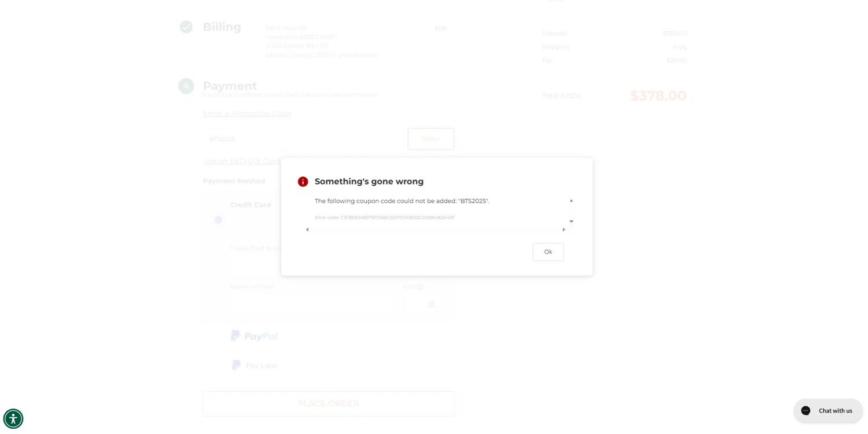The width and height of the screenshot is (868, 434).
Task: Click the Billing section heading
Action: (x=222, y=27)
